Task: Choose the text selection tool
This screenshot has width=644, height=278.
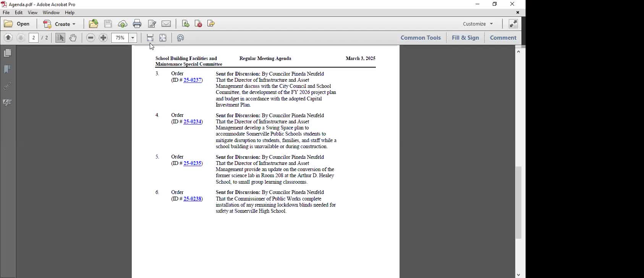Action: coord(60,37)
